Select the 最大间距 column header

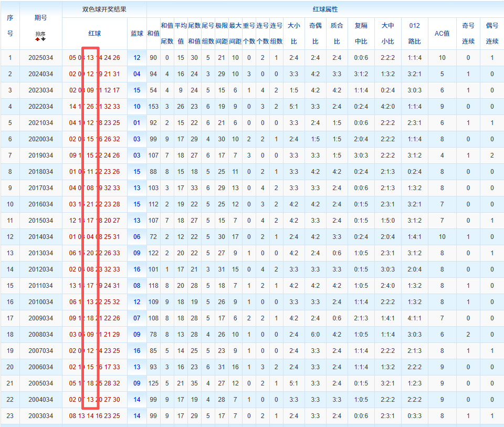235,34
